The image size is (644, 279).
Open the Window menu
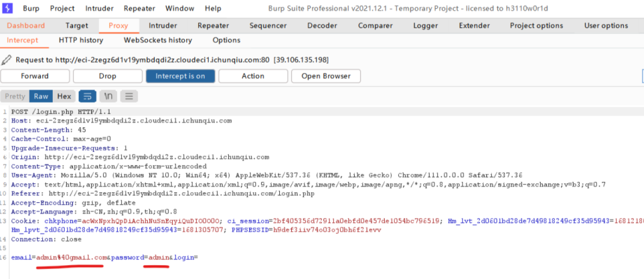pyautogui.click(x=180, y=8)
